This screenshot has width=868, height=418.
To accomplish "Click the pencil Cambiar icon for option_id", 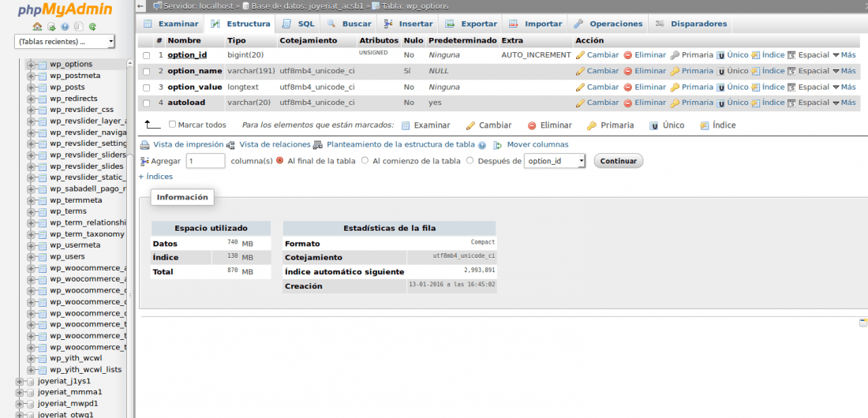I will tap(580, 55).
